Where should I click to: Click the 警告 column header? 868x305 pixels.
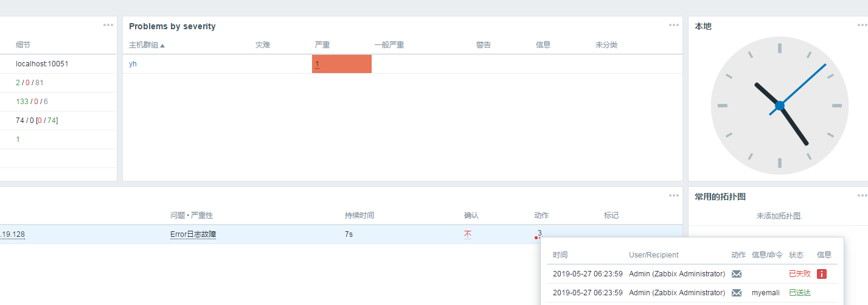coord(484,45)
